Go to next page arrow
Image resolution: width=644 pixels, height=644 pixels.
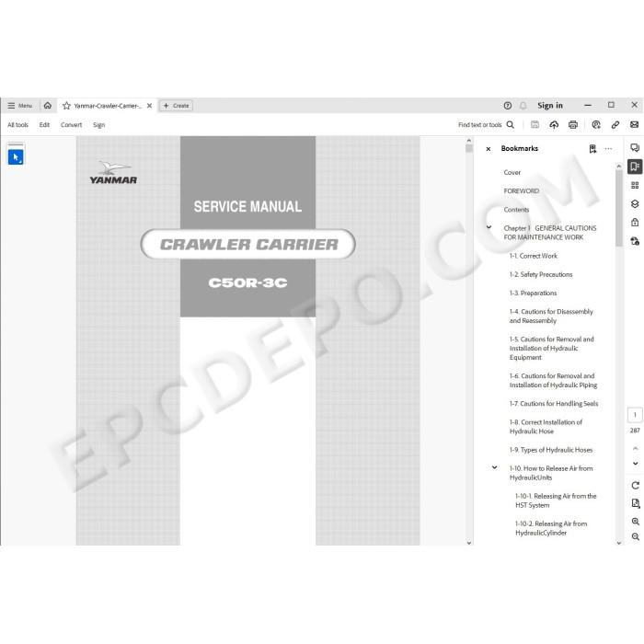click(x=635, y=464)
